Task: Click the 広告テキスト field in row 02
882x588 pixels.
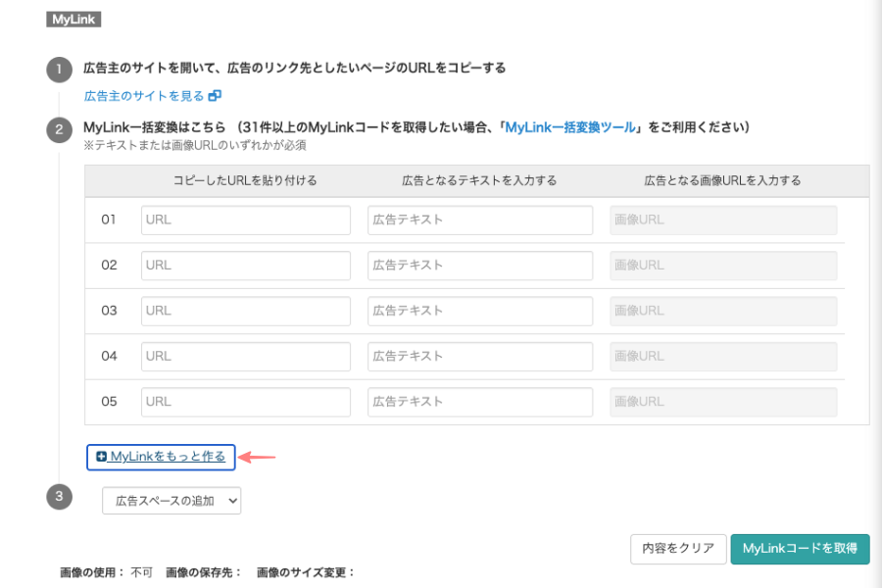Action: 480,266
